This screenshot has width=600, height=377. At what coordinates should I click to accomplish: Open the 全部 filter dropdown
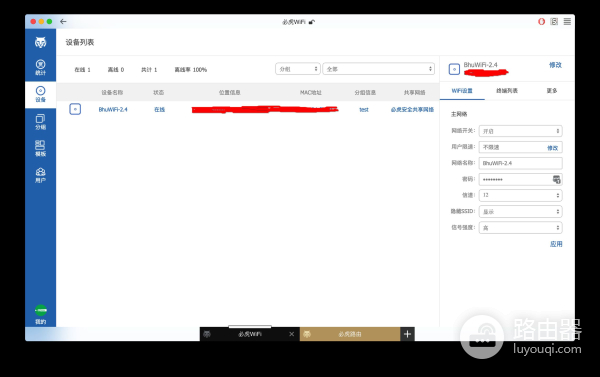coord(378,69)
